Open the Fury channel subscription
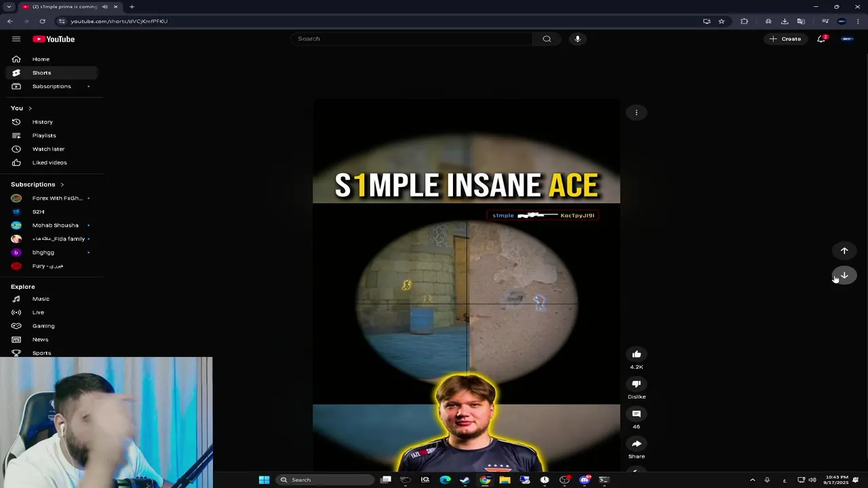Image resolution: width=868 pixels, height=488 pixels. click(x=52, y=266)
